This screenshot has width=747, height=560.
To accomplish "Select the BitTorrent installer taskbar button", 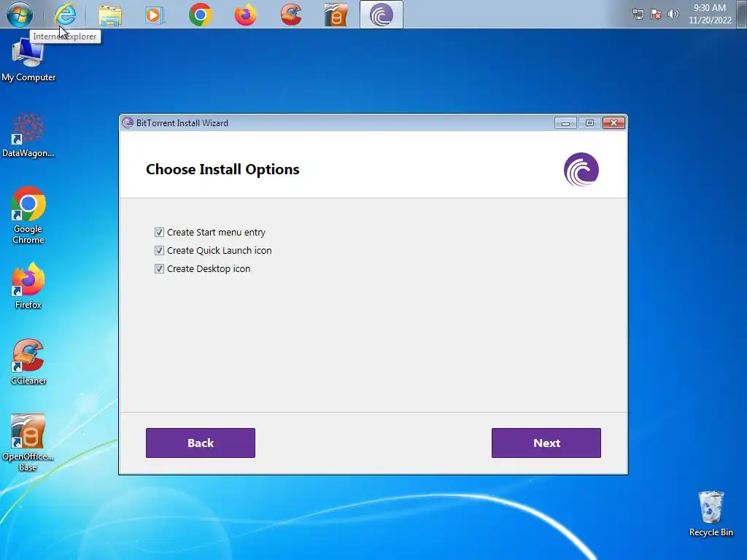I will point(381,15).
